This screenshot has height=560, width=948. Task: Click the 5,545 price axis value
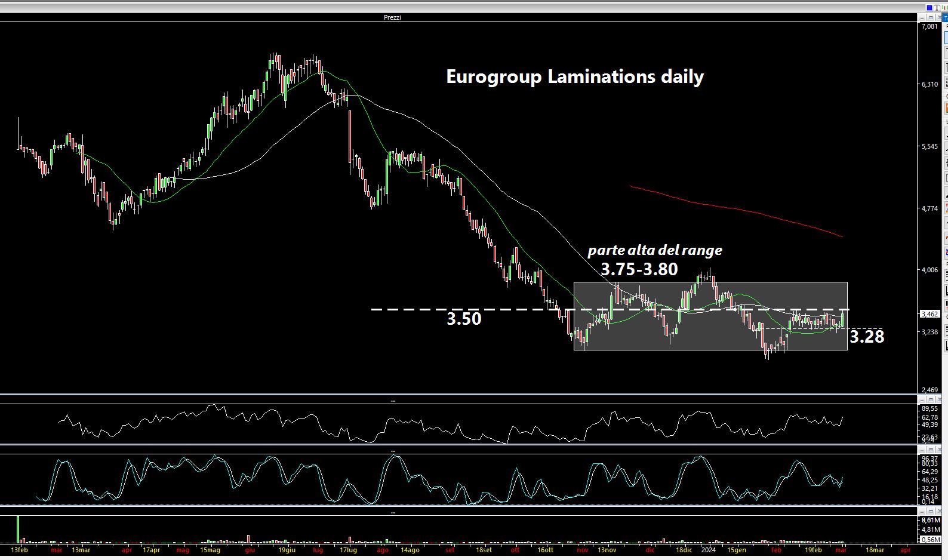click(929, 146)
